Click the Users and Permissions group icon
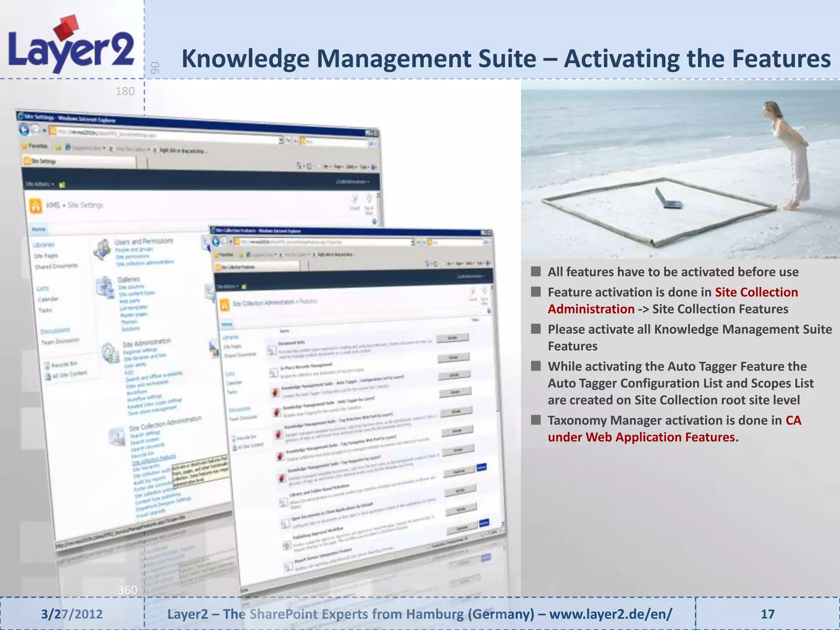840x630 pixels. [102, 249]
